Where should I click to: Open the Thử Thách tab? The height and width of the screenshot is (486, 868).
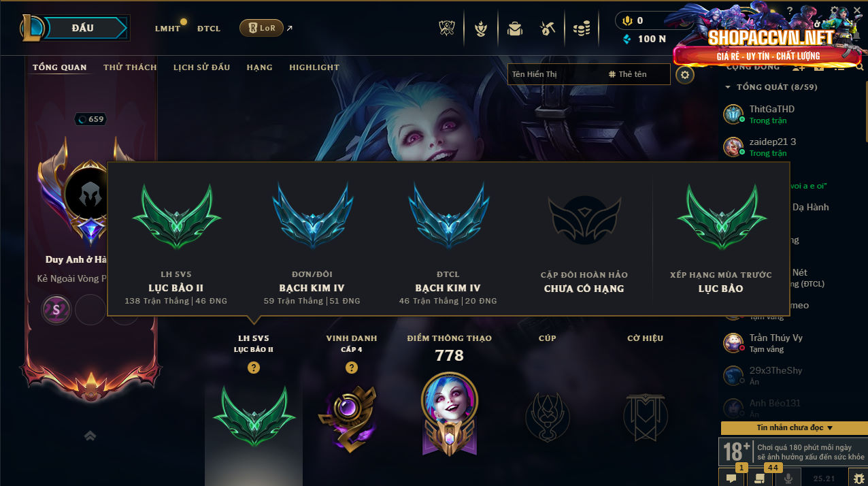130,67
